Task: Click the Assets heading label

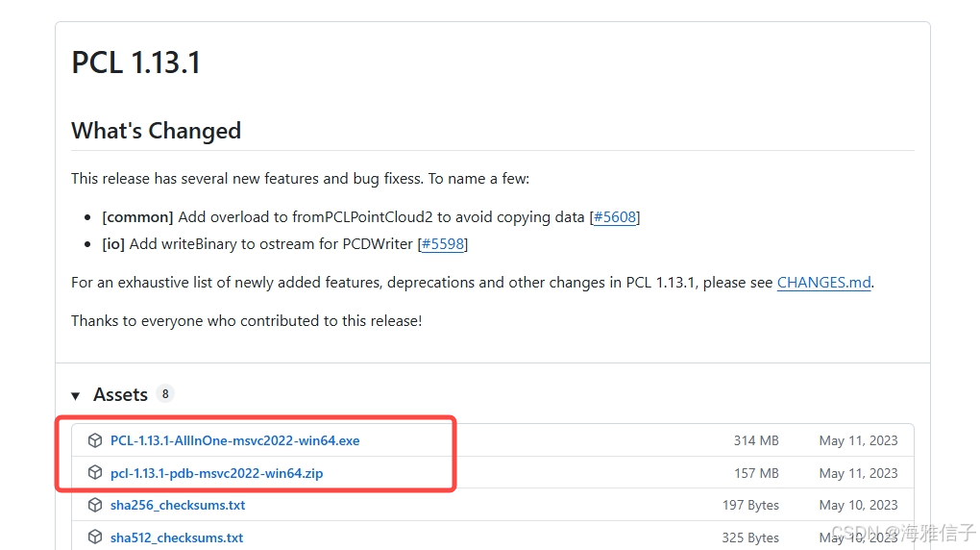Action: tap(121, 395)
